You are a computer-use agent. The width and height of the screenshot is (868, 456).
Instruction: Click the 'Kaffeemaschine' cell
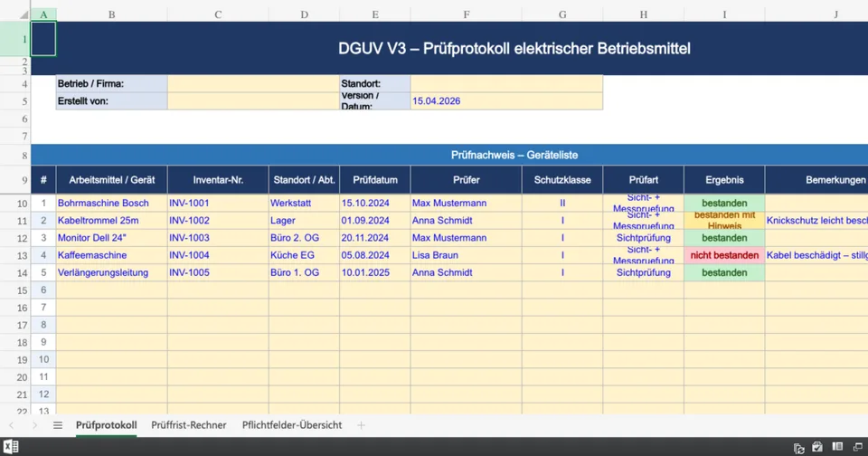pos(112,255)
